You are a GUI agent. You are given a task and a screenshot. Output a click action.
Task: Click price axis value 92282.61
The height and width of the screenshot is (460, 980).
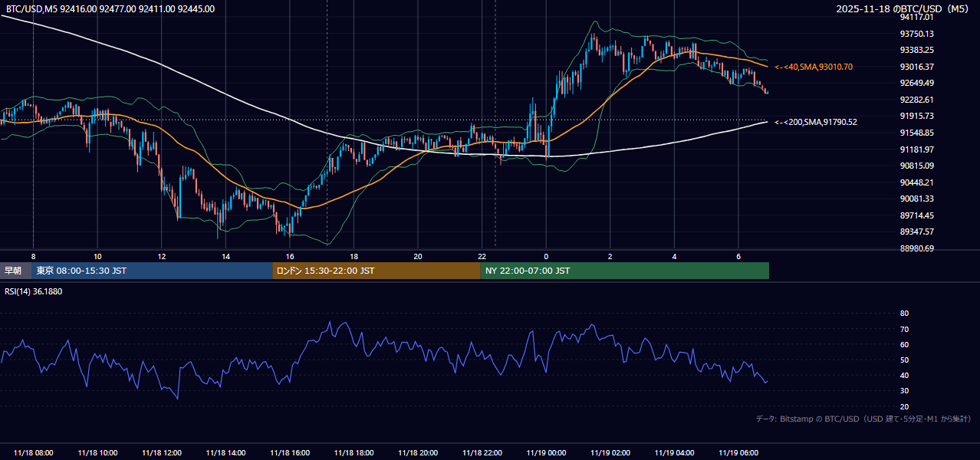tap(916, 100)
